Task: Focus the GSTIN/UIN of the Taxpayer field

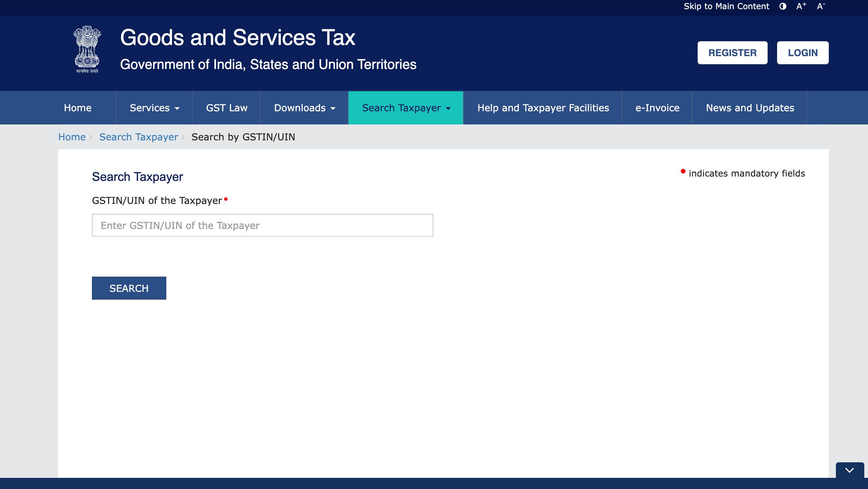Action: pos(263,225)
